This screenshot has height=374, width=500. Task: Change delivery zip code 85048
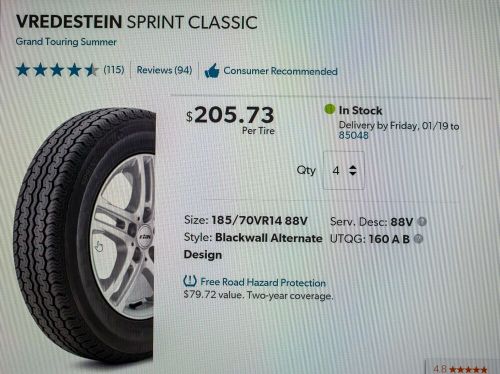tap(354, 135)
